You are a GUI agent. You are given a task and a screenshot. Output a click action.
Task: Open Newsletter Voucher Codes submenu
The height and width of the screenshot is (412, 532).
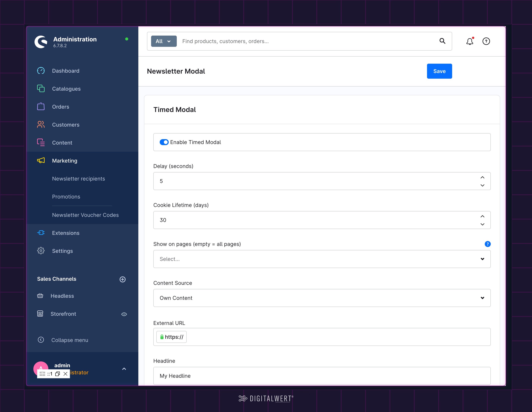(85, 215)
